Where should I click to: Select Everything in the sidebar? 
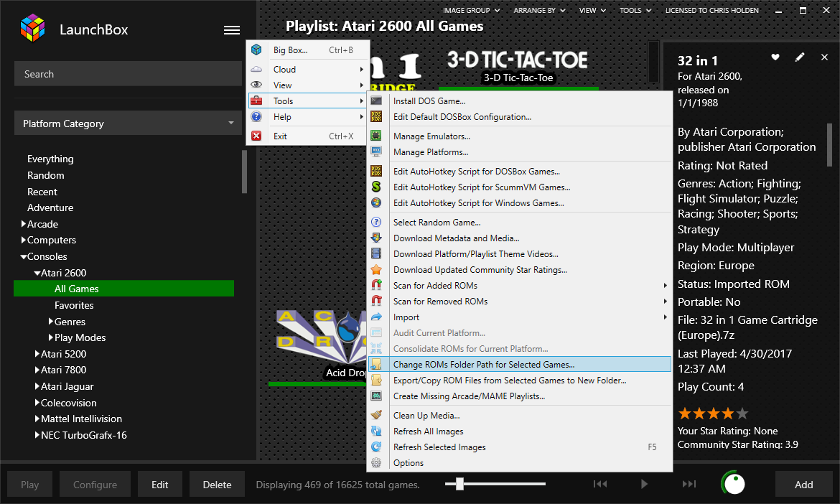(x=50, y=159)
